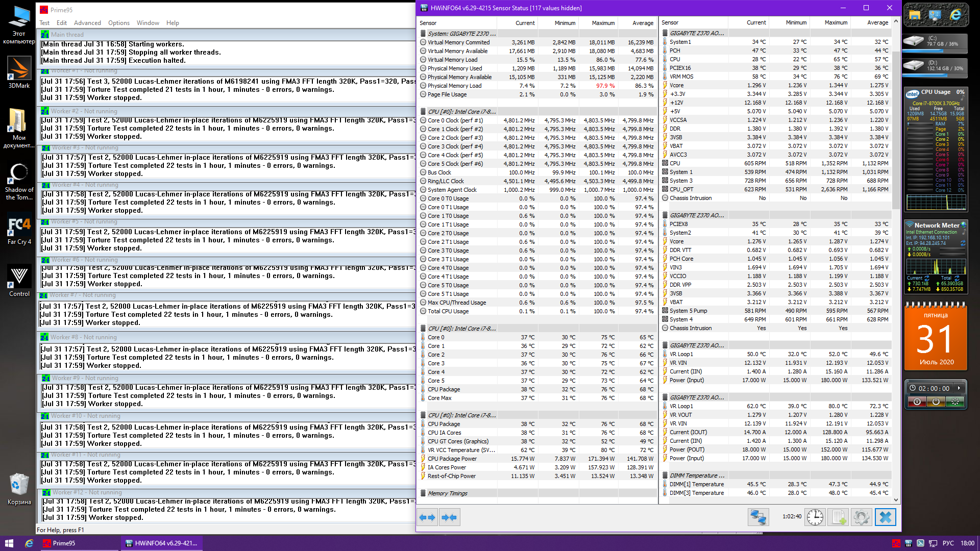Click the log file add icon
Image resolution: width=980 pixels, height=551 pixels.
[838, 517]
